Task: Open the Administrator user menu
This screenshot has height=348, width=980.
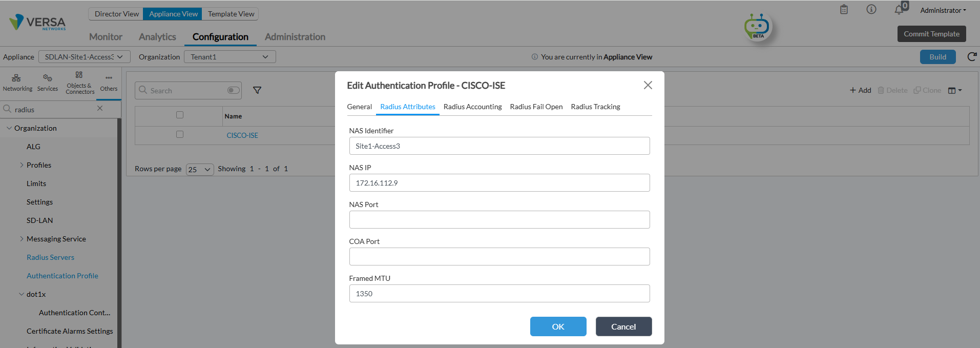Action: tap(943, 10)
